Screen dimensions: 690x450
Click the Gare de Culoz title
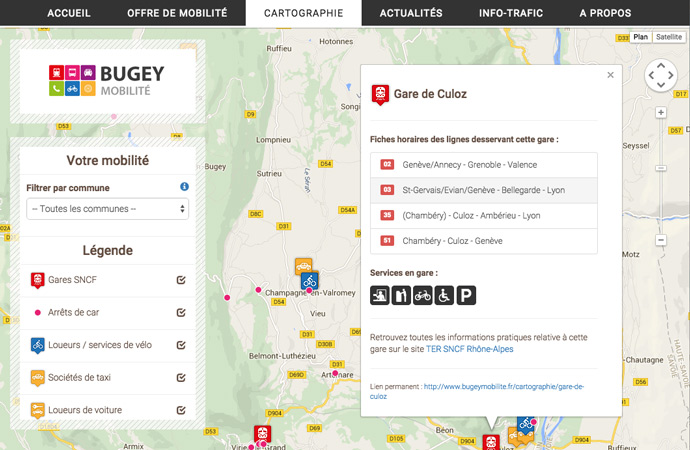click(x=430, y=94)
